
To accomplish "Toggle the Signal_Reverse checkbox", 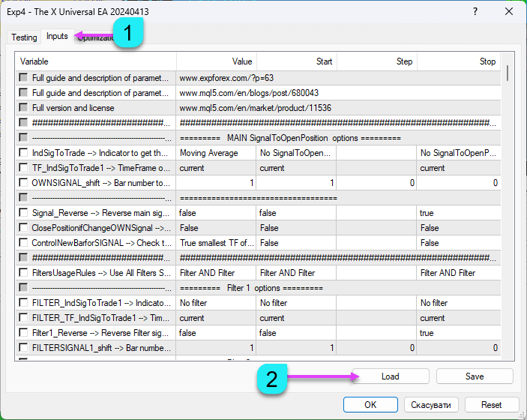I will [24, 213].
